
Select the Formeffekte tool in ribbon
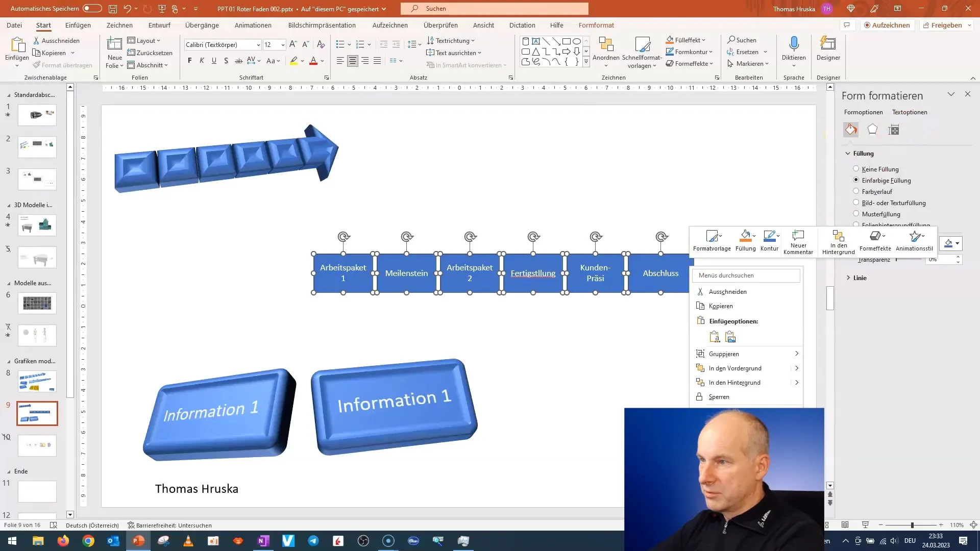pyautogui.click(x=690, y=63)
